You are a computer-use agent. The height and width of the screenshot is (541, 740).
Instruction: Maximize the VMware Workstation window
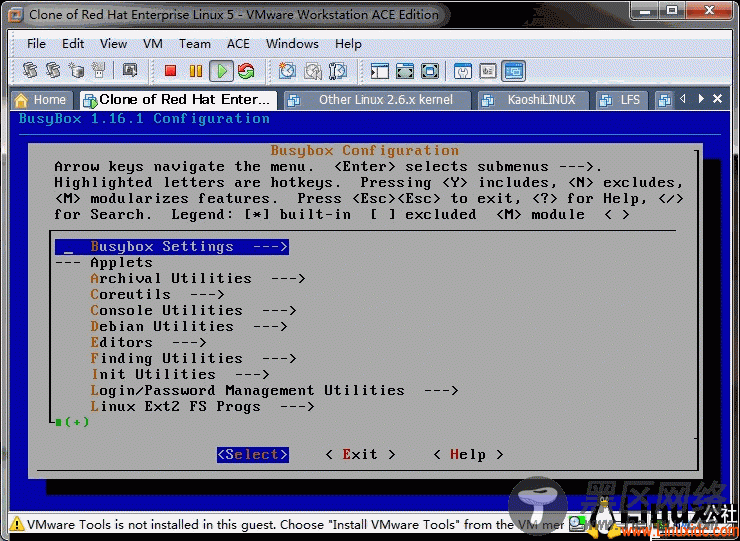point(672,10)
